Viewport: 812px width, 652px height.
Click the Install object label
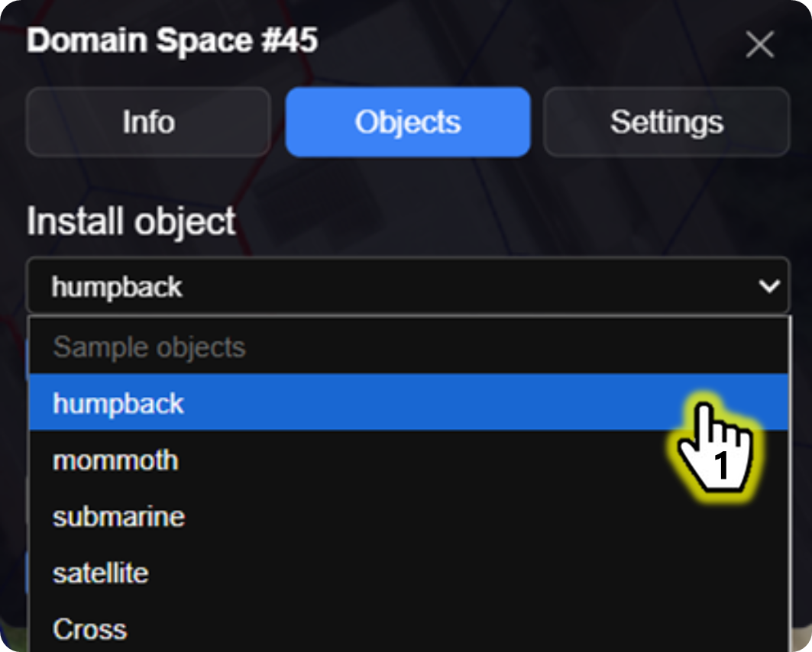point(131,221)
